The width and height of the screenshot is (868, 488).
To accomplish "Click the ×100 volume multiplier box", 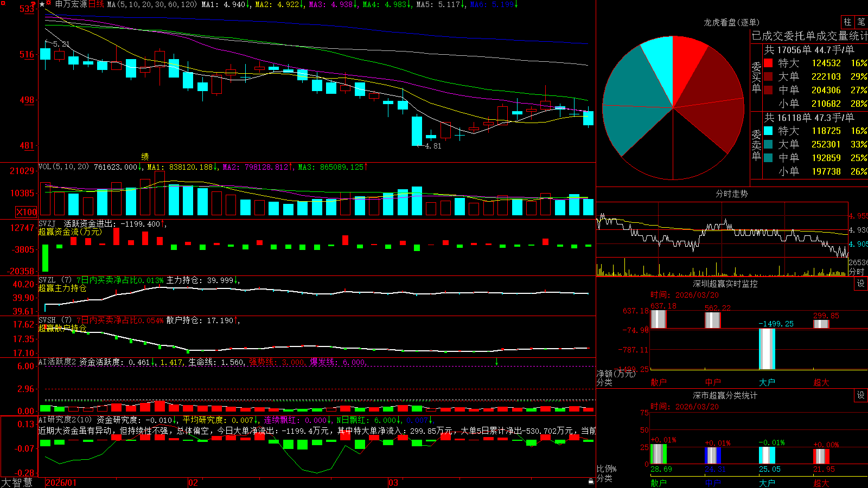I will tap(26, 212).
